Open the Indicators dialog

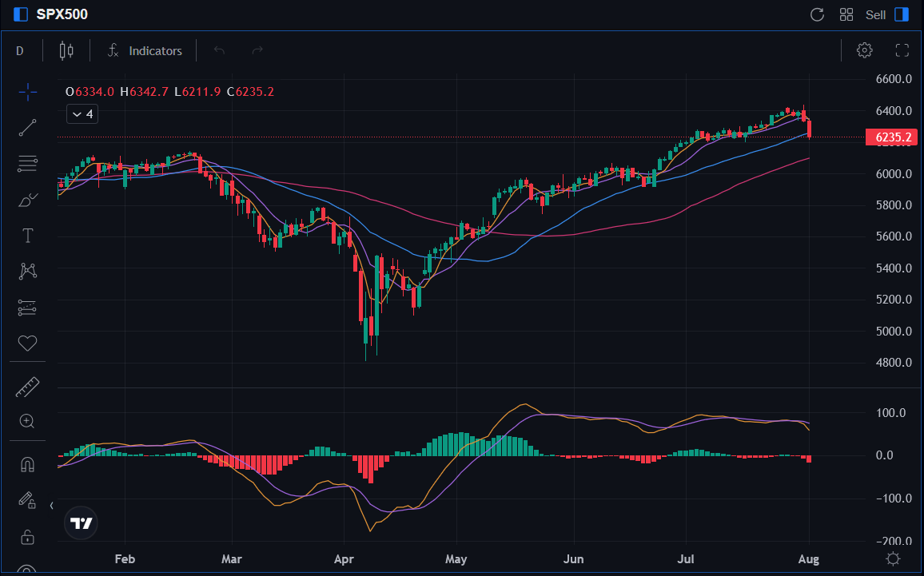(x=145, y=50)
